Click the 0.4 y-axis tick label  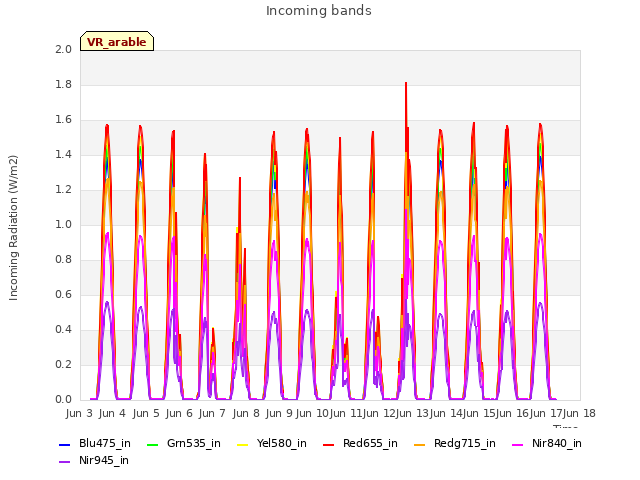point(63,329)
